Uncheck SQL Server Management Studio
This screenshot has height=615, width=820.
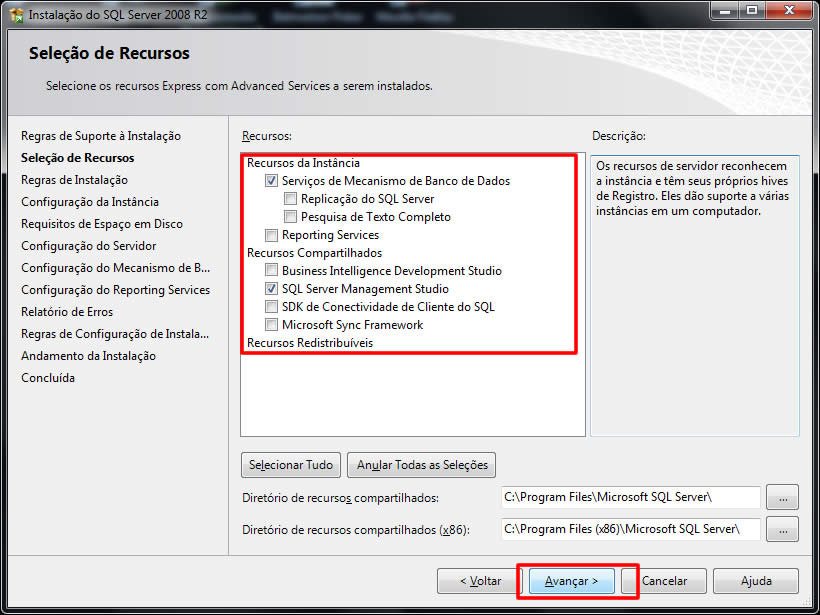point(272,289)
